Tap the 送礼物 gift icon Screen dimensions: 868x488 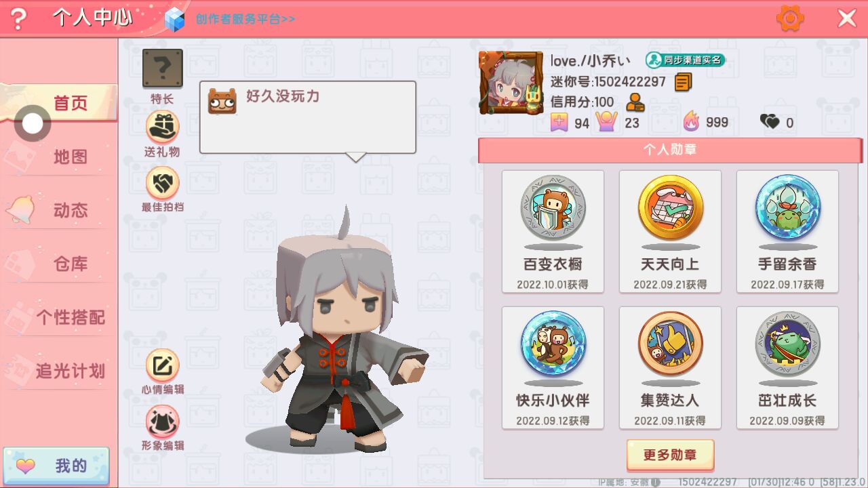[163, 127]
